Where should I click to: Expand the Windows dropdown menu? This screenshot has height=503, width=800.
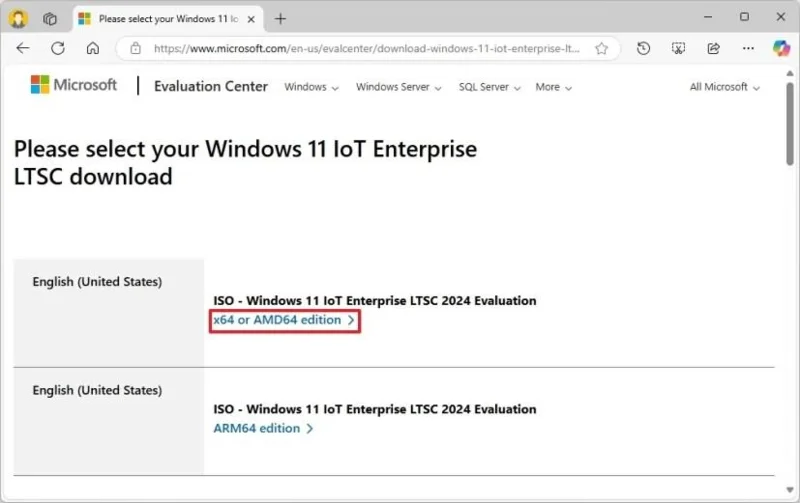(311, 87)
